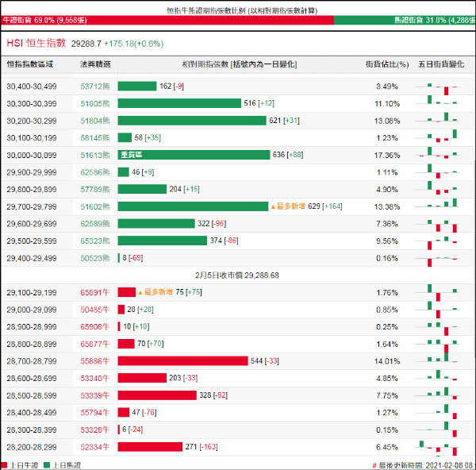476x470 pixels.
Task: Click the five-day sparkline in the 30,000-30,099 row
Action: 438,153
